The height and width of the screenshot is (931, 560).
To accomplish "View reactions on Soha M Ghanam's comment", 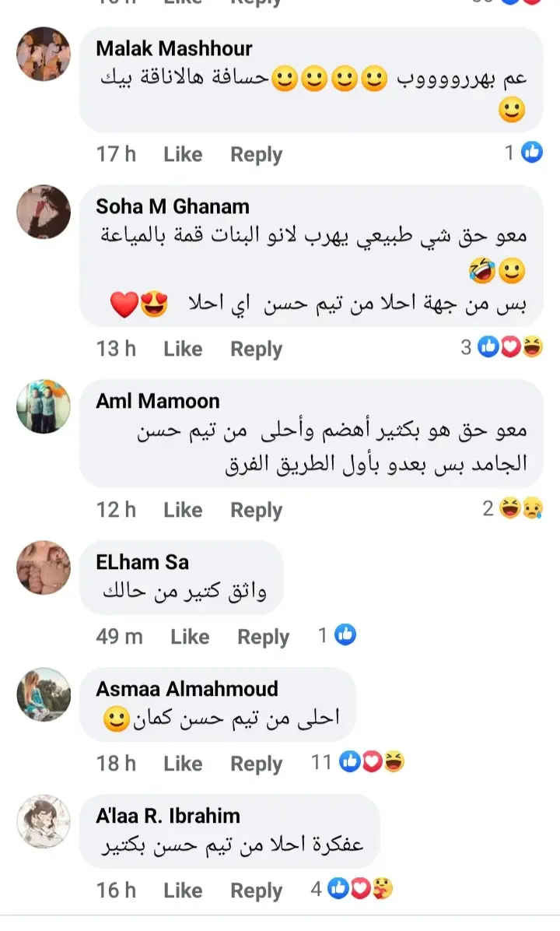I will pyautogui.click(x=502, y=346).
